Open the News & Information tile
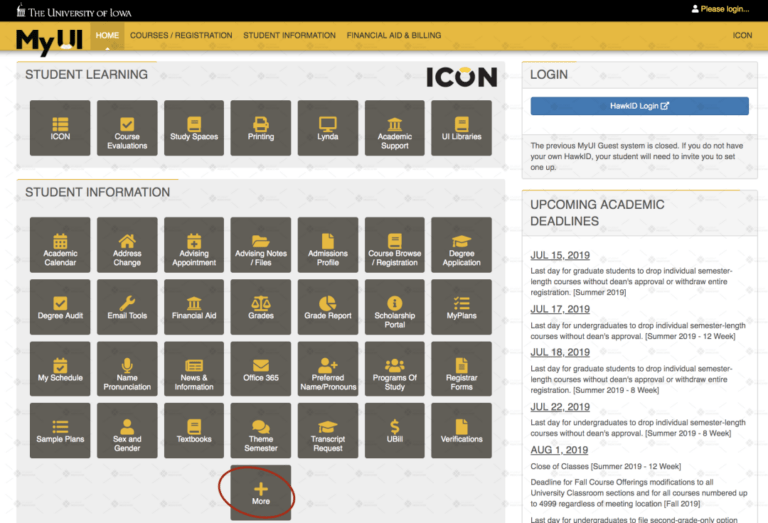Image resolution: width=768 pixels, height=523 pixels. click(194, 369)
